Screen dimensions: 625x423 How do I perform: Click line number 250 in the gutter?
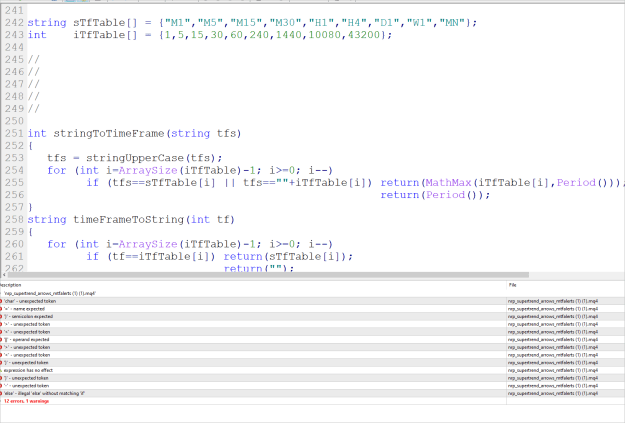14,121
